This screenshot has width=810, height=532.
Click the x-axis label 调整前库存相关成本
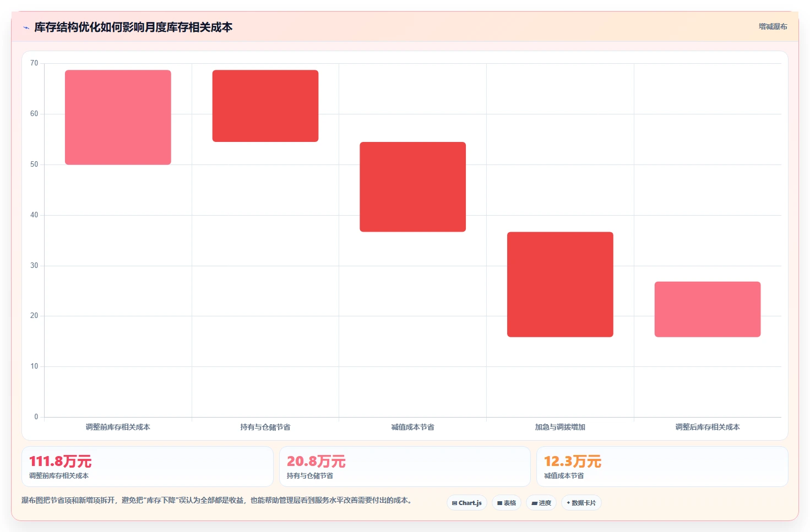(118, 427)
